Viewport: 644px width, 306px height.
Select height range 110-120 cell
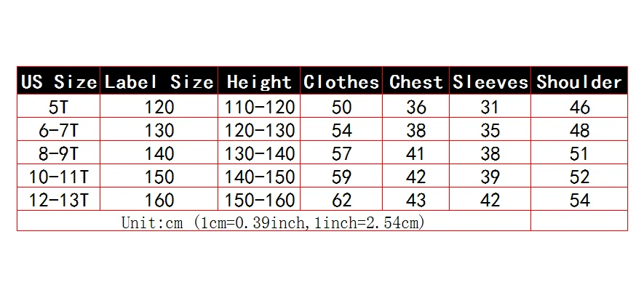[x=259, y=107]
